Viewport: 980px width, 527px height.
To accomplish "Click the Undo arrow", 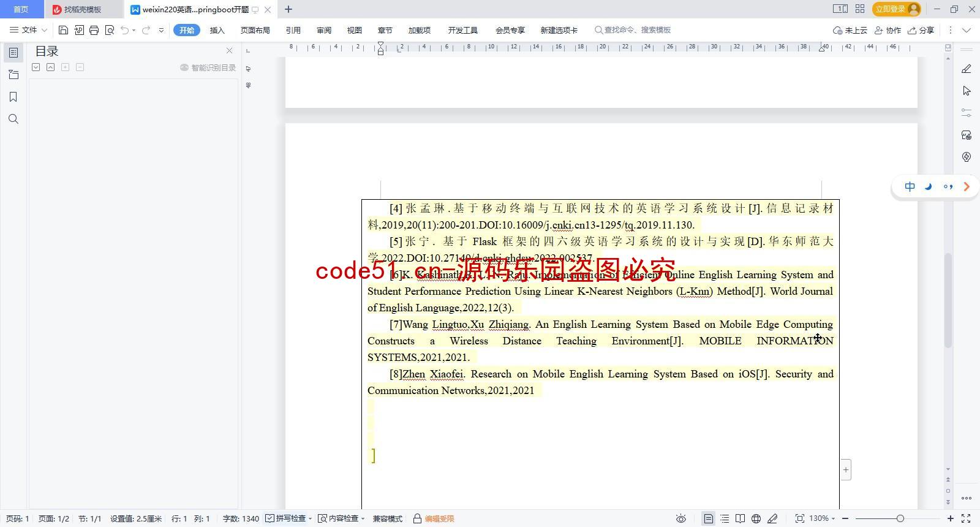I will [x=125, y=30].
